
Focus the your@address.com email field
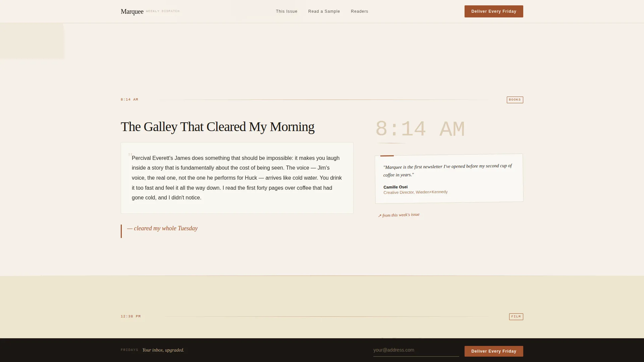point(416,350)
